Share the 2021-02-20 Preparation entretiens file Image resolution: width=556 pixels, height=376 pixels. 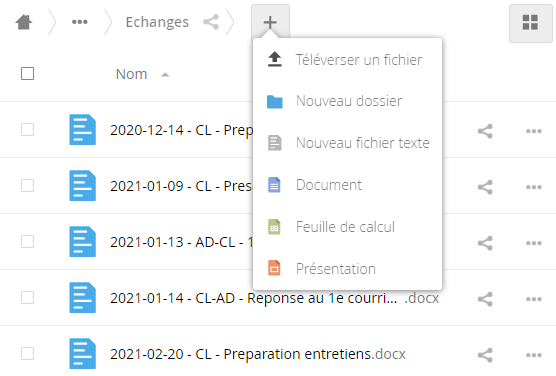(485, 355)
